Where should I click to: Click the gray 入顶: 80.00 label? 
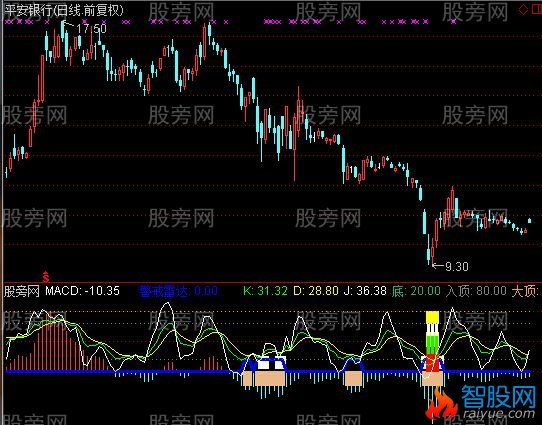[x=476, y=291]
